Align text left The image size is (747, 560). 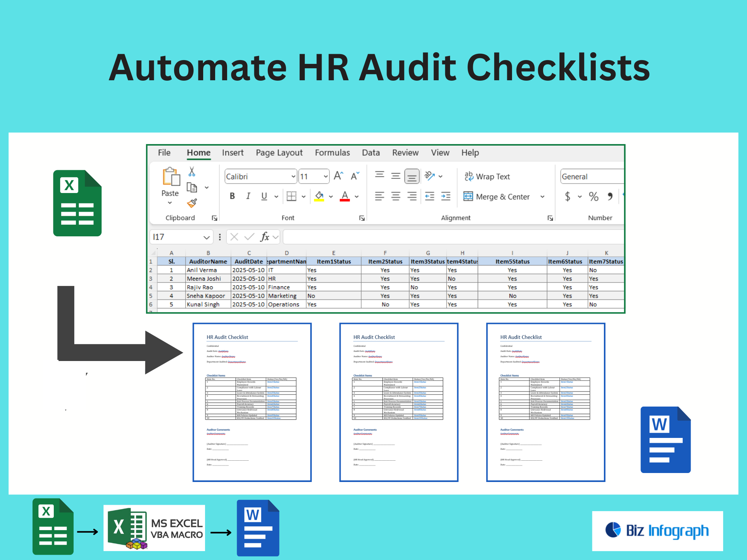click(379, 196)
